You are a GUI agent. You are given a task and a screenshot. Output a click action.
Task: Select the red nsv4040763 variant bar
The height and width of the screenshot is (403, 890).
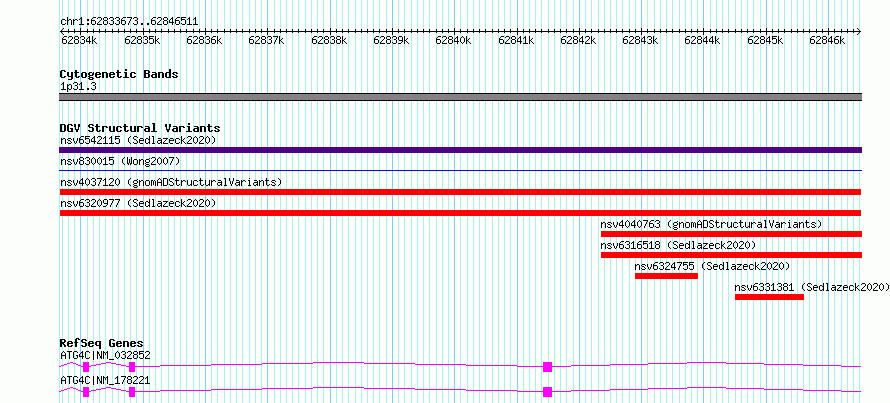pos(731,234)
